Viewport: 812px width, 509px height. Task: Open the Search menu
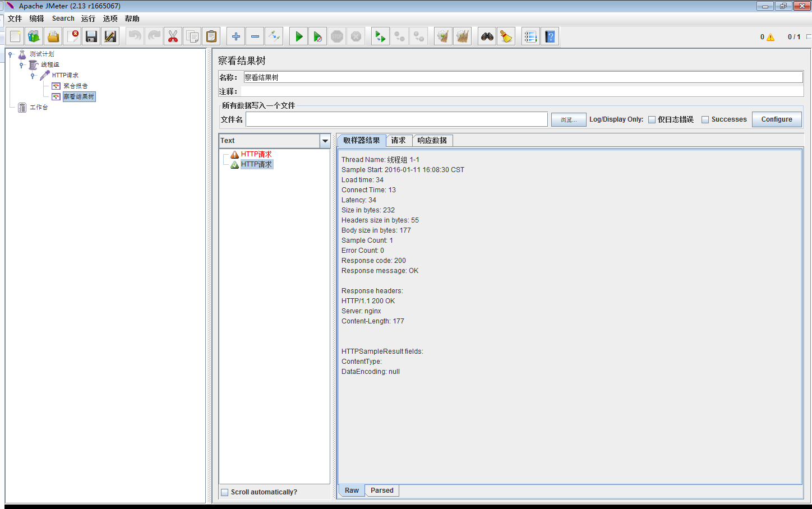[63, 18]
